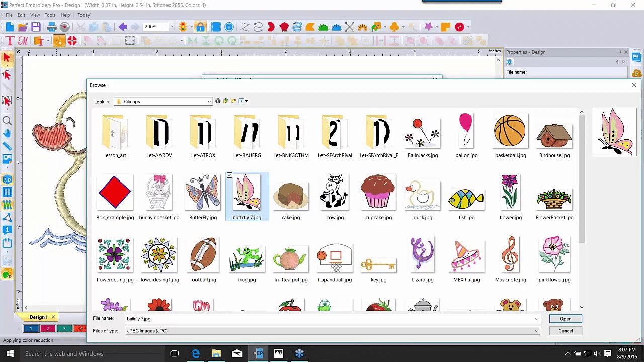Open the File menu
The image size is (644, 362).
9,15
